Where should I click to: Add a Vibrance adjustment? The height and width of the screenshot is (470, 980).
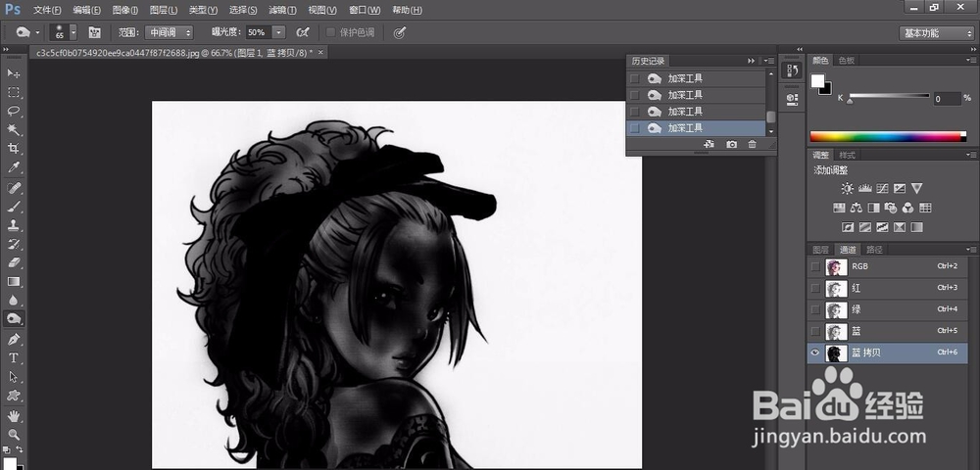tap(917, 188)
